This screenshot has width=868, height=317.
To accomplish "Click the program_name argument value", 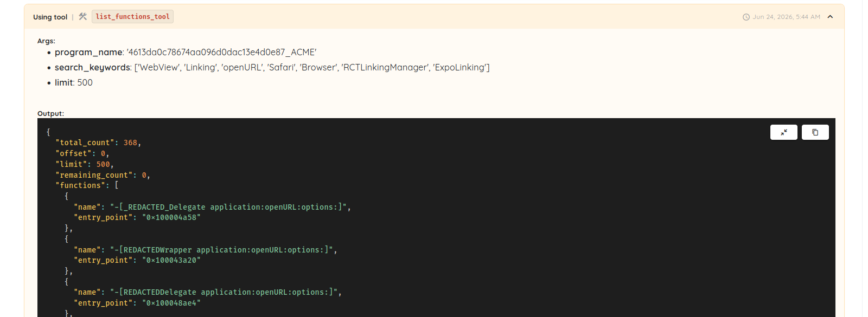I will [221, 52].
